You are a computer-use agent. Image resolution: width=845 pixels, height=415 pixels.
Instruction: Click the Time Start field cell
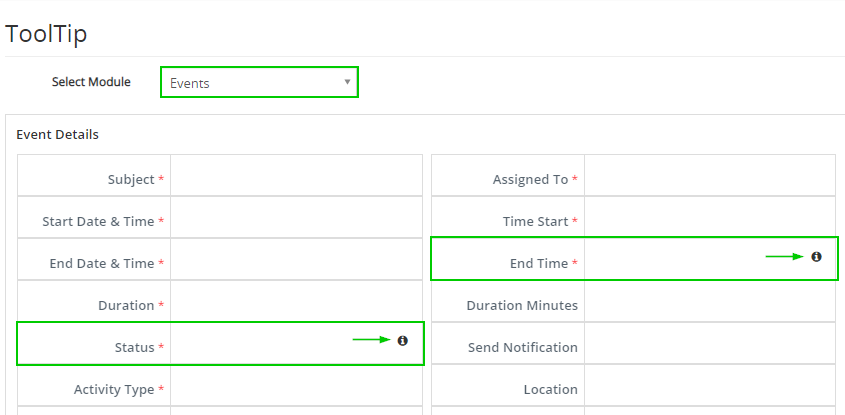[710, 217]
